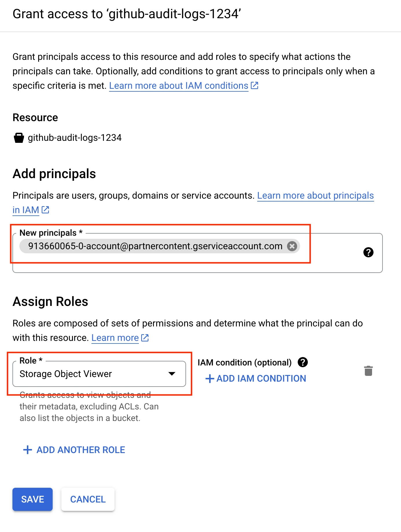The width and height of the screenshot is (401, 532).
Task: Open help for the New principals field
Action: (368, 252)
